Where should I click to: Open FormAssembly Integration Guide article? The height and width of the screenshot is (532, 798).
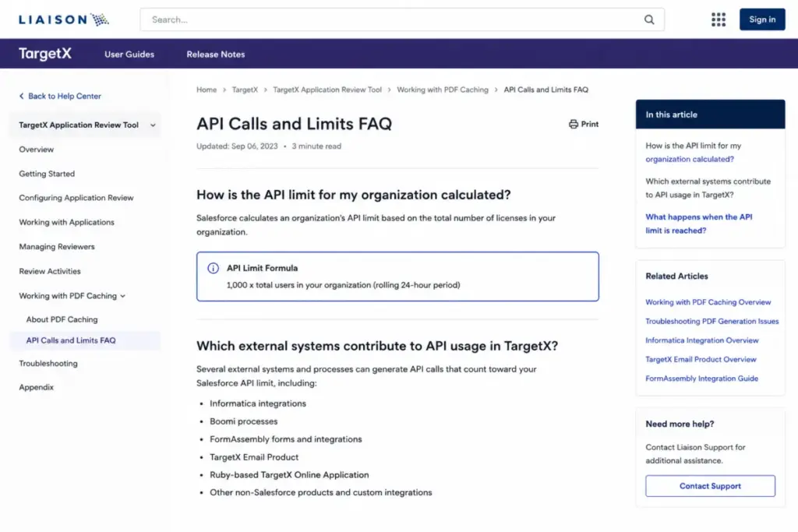[x=702, y=379]
